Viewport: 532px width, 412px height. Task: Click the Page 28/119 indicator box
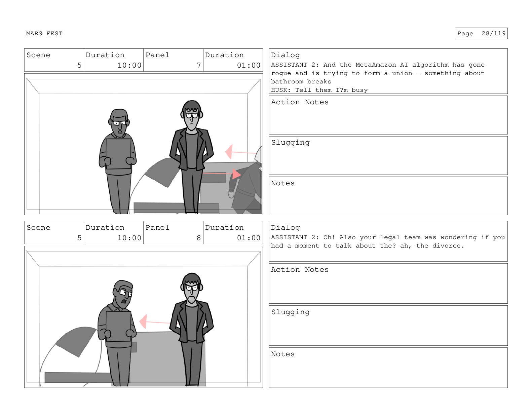click(481, 34)
